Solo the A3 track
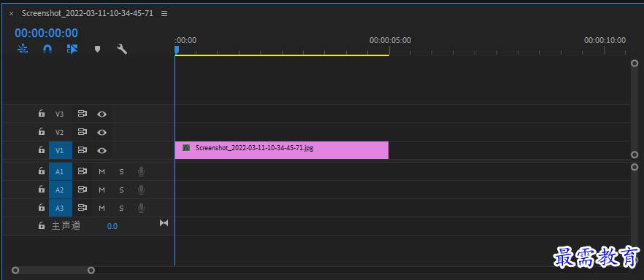The image size is (644, 280). click(x=121, y=209)
